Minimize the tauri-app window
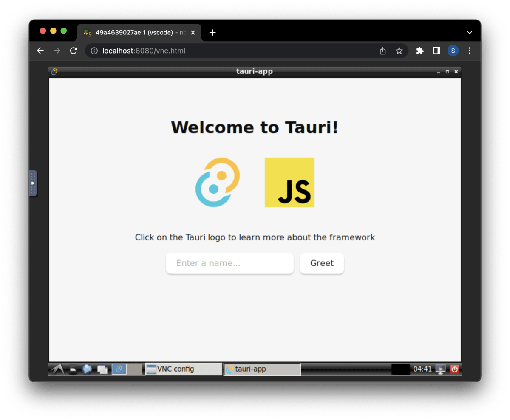Image resolution: width=510 pixels, height=420 pixels. click(439, 72)
